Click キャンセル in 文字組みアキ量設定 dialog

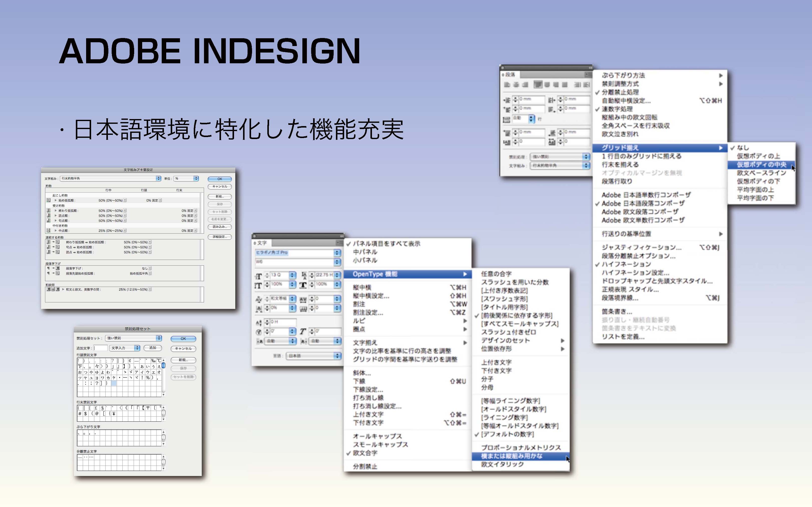click(220, 186)
